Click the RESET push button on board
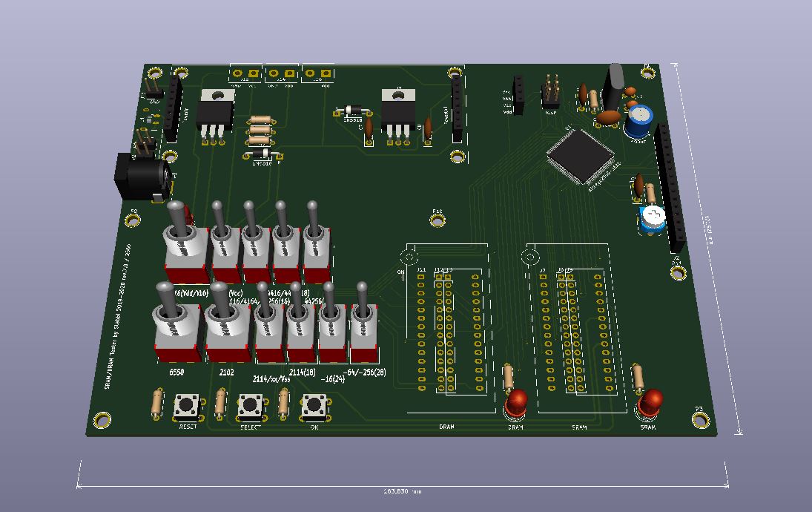The height and width of the screenshot is (512, 812). pos(188,407)
